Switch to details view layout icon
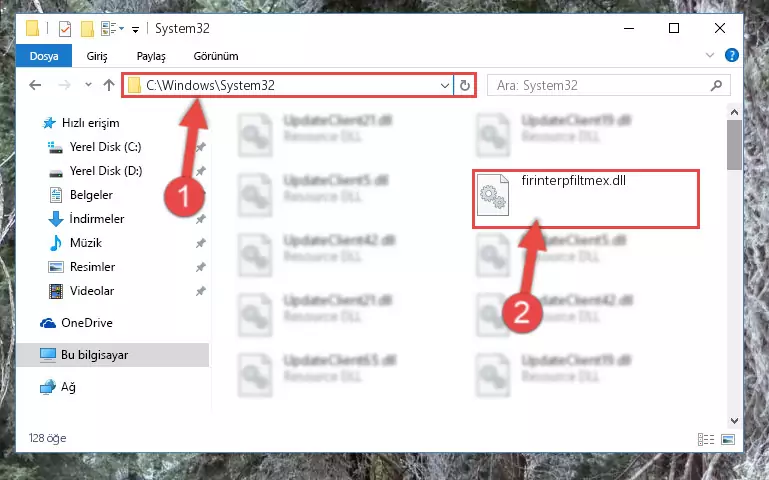 pos(706,439)
